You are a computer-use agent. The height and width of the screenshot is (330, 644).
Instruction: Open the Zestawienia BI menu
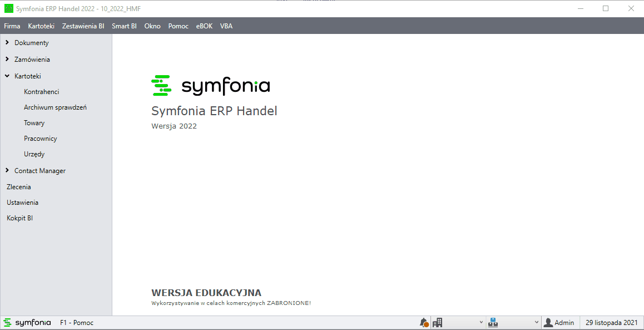click(x=83, y=26)
